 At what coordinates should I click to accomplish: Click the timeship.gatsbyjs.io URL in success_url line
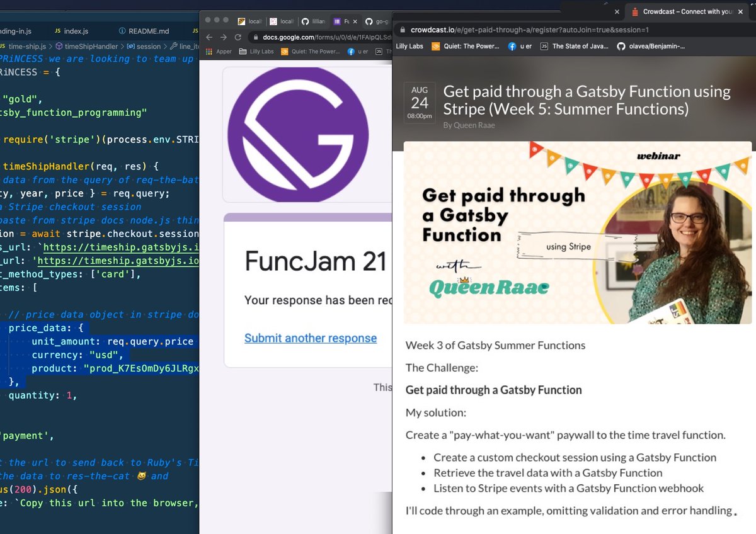coord(122,248)
